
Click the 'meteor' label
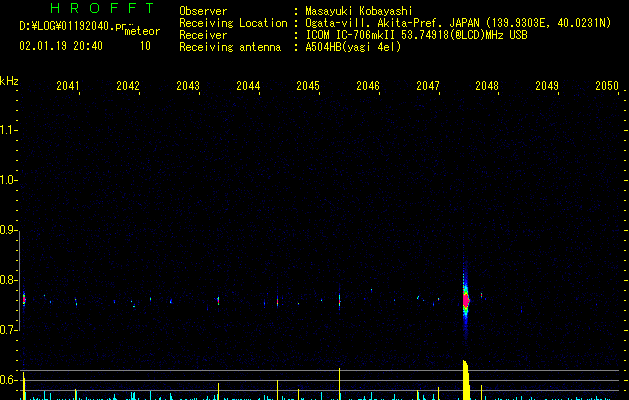tap(142, 31)
